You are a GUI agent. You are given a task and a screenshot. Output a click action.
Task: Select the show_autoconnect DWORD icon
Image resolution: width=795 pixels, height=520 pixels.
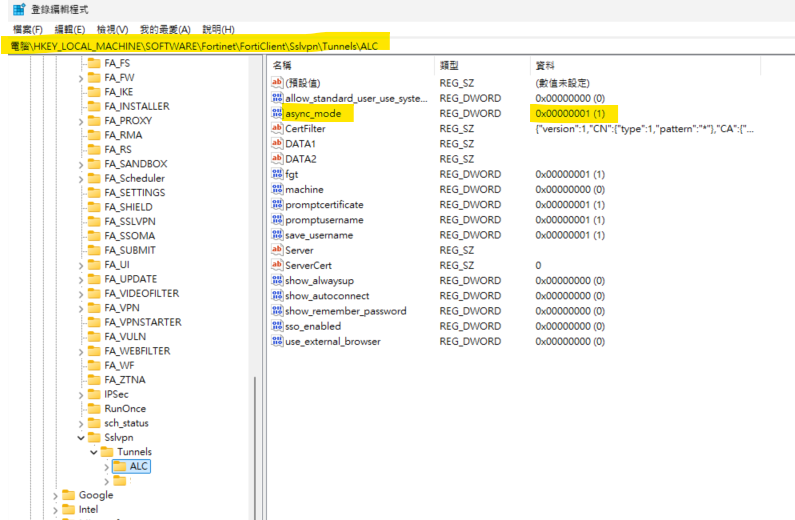(x=277, y=295)
